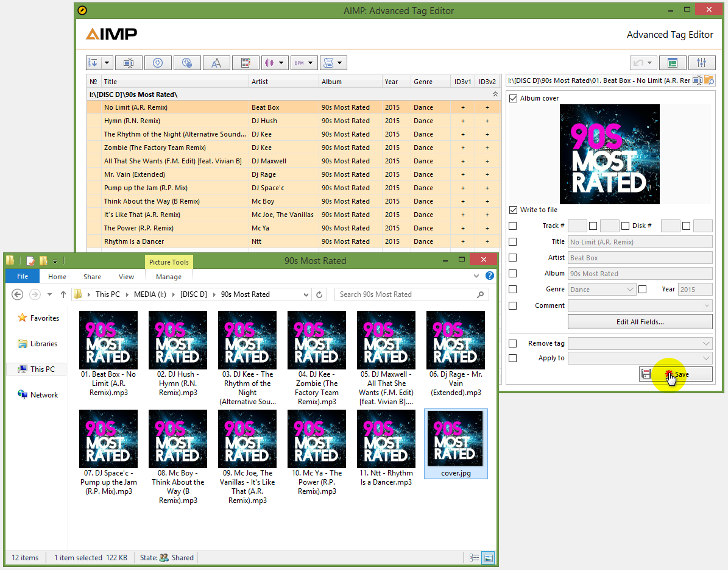Expand the Explorer ribbon chevron
The height and width of the screenshot is (570, 728).
click(x=476, y=276)
